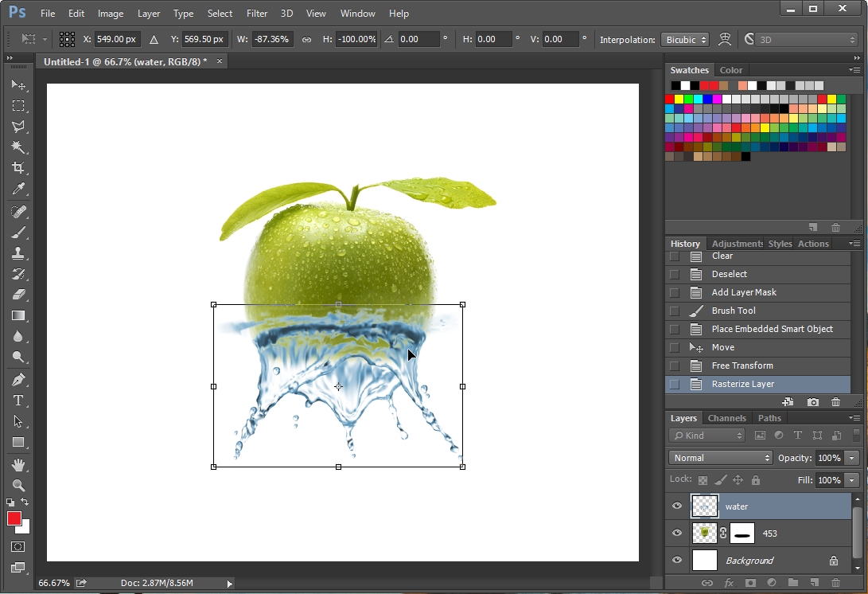Select the History Brush tool
Image resolution: width=868 pixels, height=594 pixels.
(x=18, y=274)
